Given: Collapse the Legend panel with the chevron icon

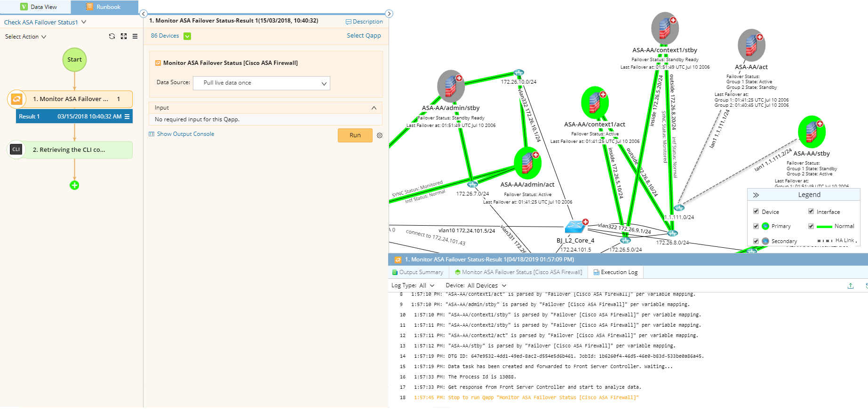Looking at the screenshot, I should click(x=756, y=195).
